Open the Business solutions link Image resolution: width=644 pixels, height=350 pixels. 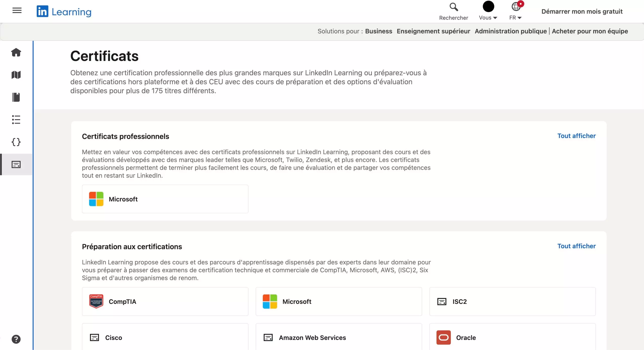[x=378, y=31]
